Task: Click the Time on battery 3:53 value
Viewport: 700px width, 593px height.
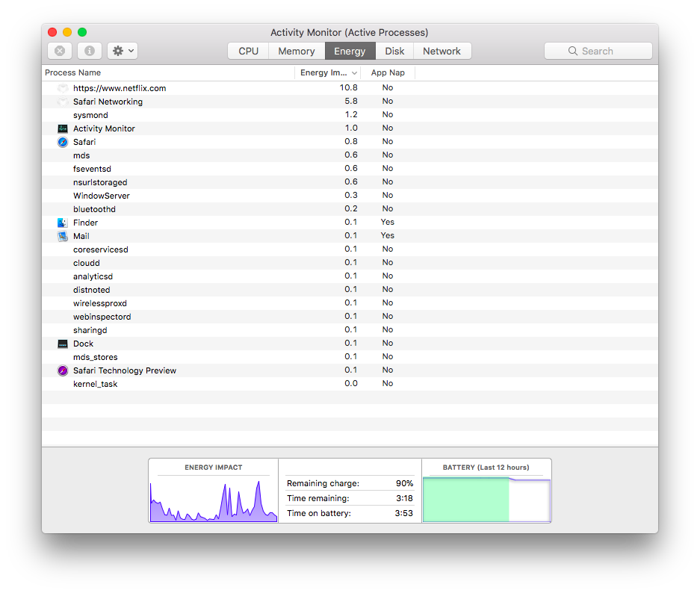Action: pyautogui.click(x=404, y=513)
